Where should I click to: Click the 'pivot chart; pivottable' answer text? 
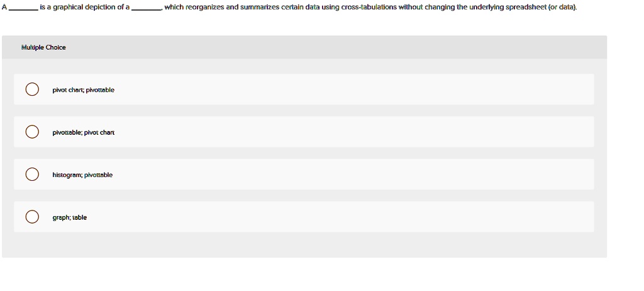(x=84, y=89)
